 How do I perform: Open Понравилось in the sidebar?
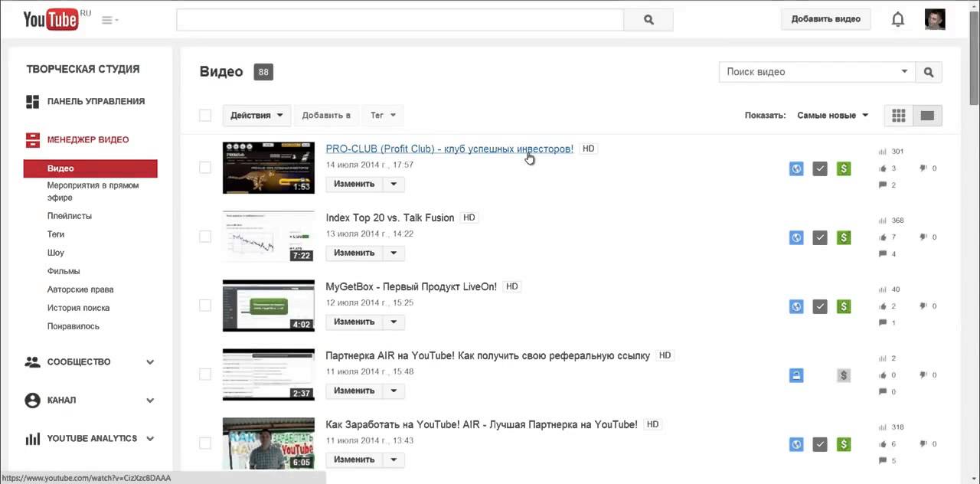tap(73, 326)
